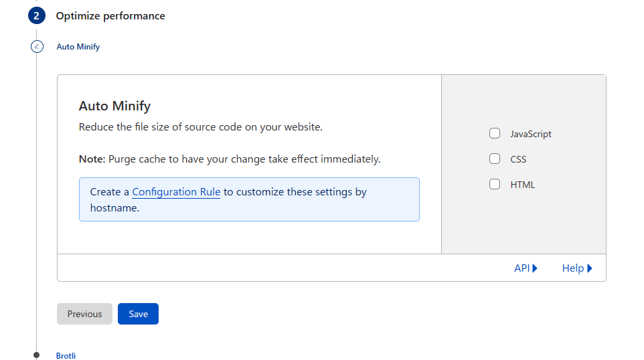Enable JavaScript minification checkbox
This screenshot has width=644, height=360.
tap(495, 133)
